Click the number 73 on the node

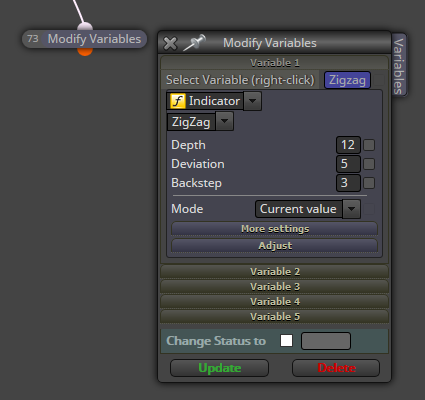click(x=33, y=39)
